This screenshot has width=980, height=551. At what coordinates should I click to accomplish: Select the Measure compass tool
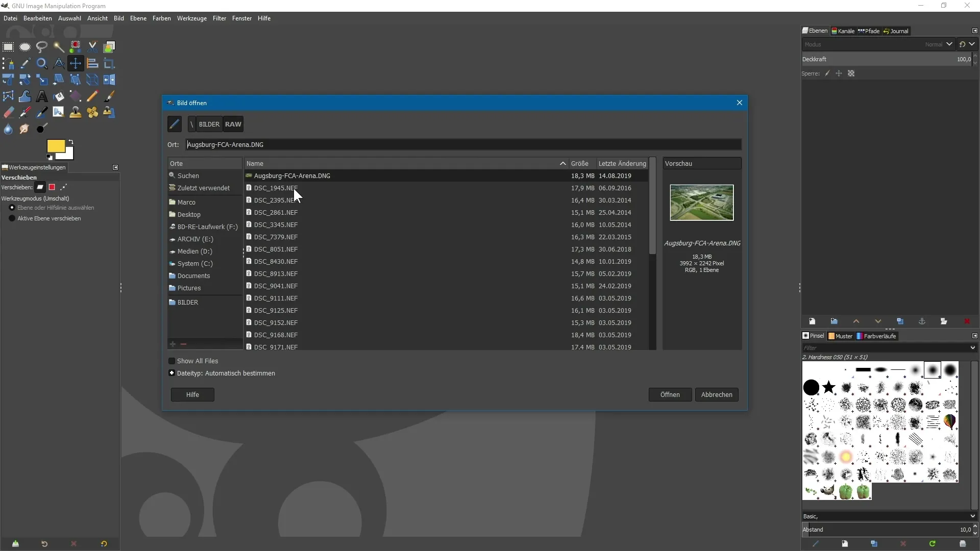pyautogui.click(x=59, y=63)
